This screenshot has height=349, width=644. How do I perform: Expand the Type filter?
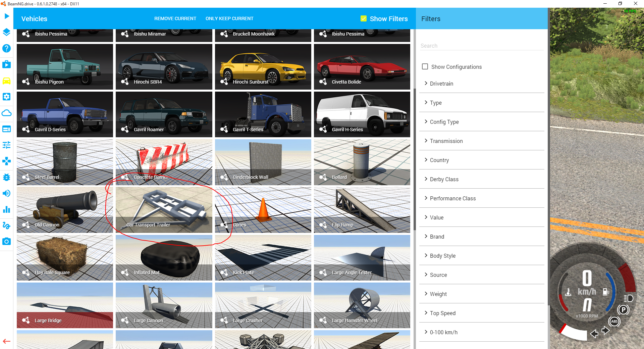pyautogui.click(x=482, y=103)
